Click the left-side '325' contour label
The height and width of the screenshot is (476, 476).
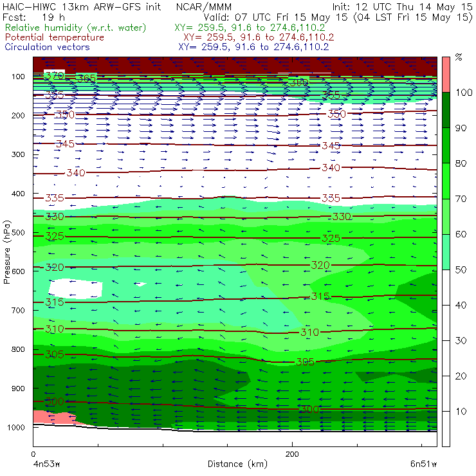(x=55, y=236)
